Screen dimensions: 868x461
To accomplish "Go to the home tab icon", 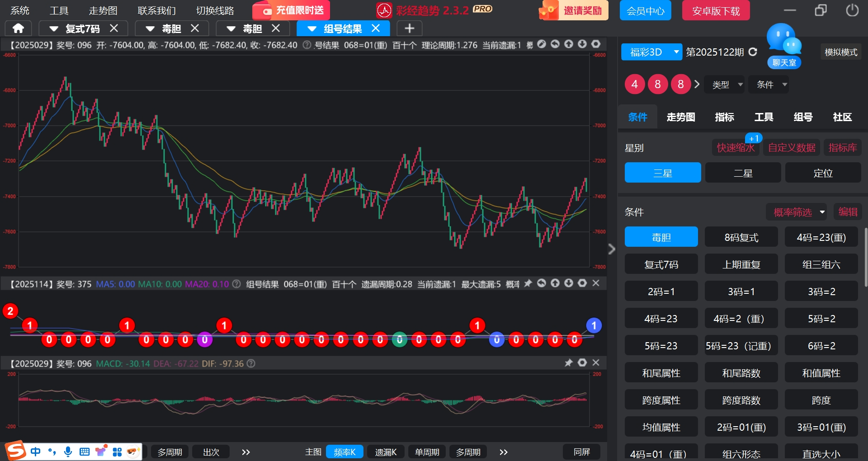I will pos(18,28).
